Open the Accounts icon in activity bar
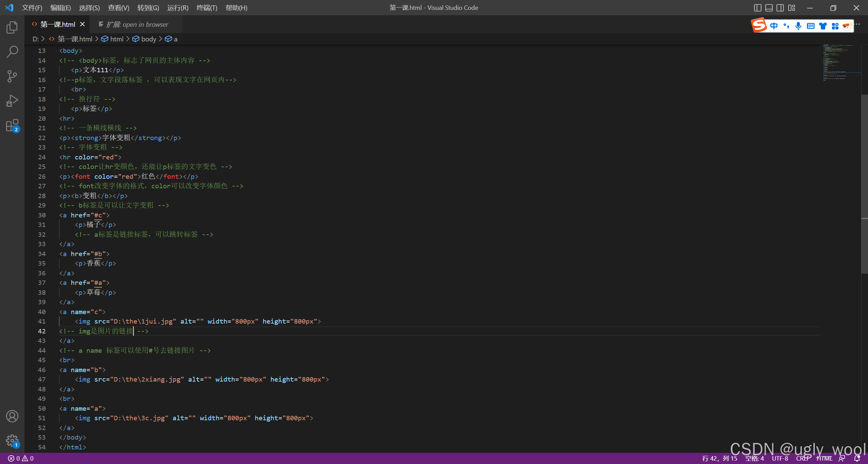The height and width of the screenshot is (464, 868). click(x=12, y=416)
